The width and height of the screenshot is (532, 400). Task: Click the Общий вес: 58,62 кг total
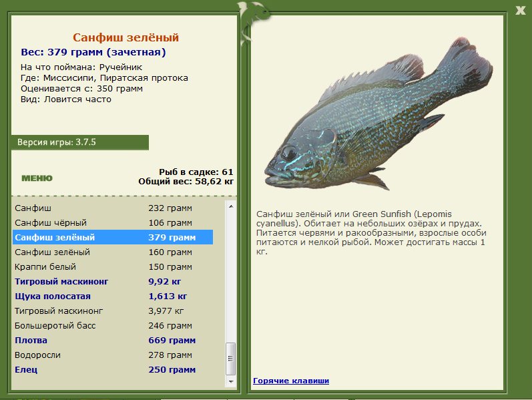pos(186,182)
